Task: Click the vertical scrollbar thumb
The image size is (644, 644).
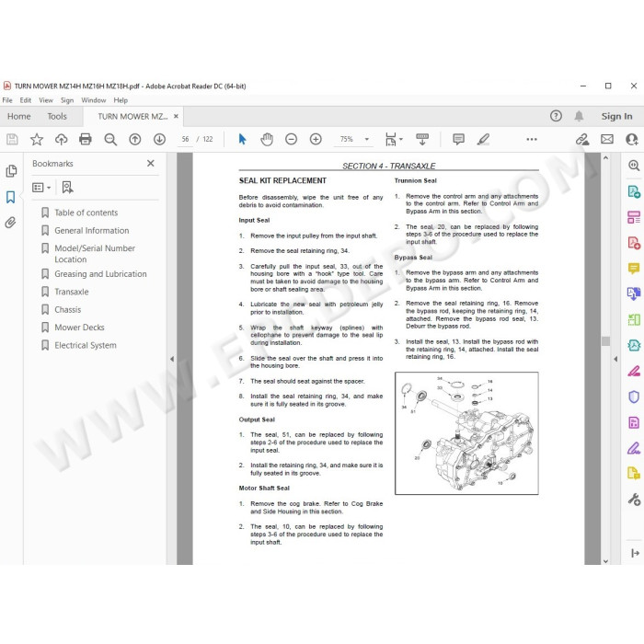Action: pyautogui.click(x=605, y=341)
